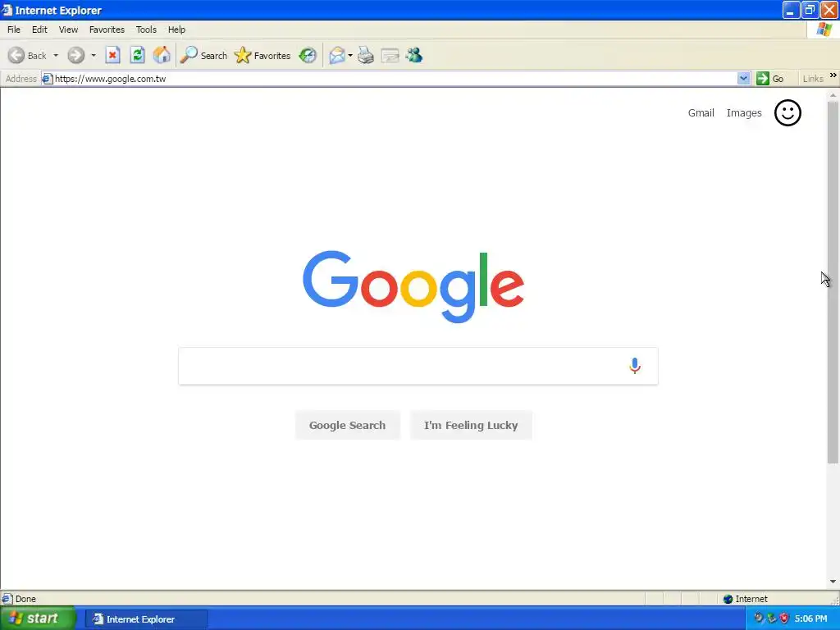Open the Search pane from toolbar
840x630 pixels.
203,55
